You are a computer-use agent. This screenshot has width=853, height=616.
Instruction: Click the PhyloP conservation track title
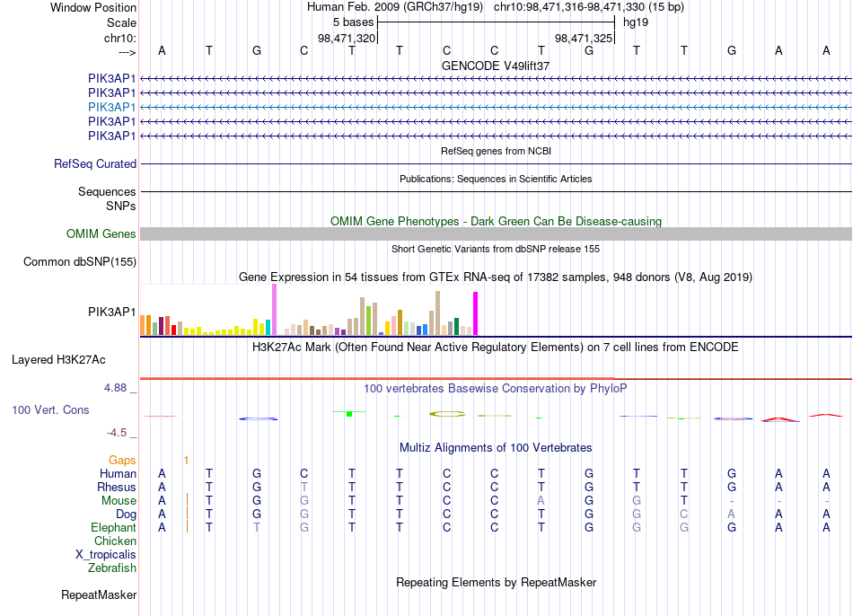click(x=495, y=389)
